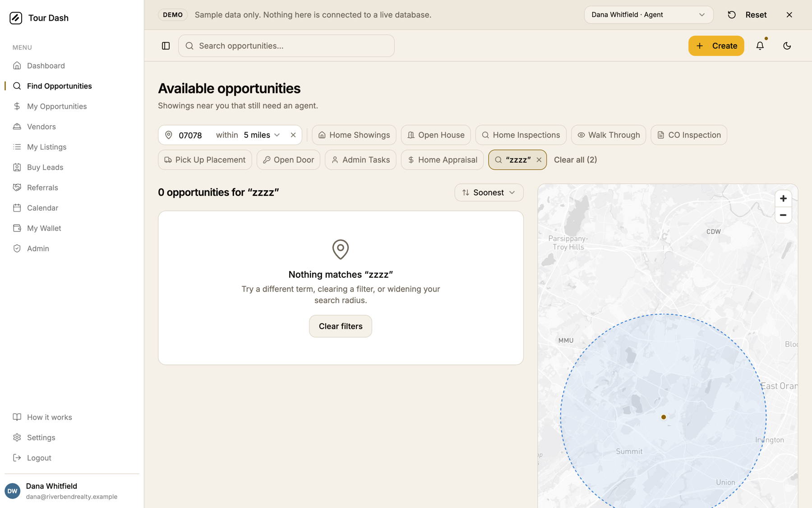Screen dimensions: 812x508
Task: Switch to dark mode with moon icon
Action: [x=787, y=46]
